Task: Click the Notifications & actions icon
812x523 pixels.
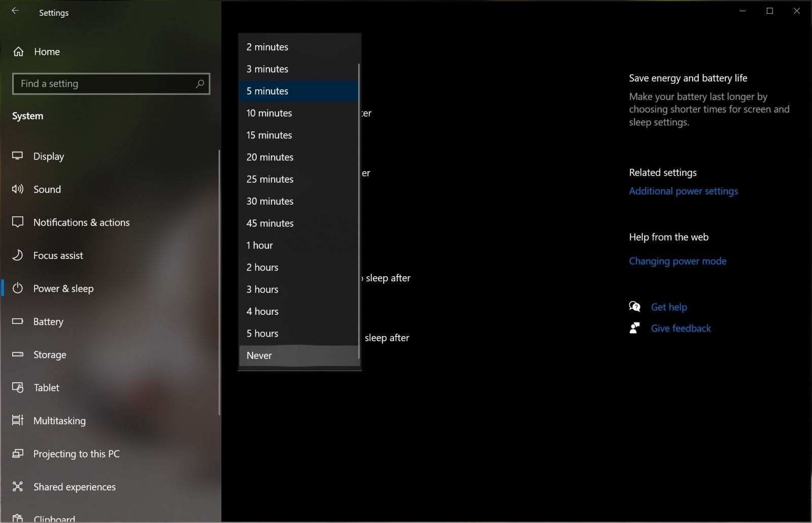Action: click(18, 222)
